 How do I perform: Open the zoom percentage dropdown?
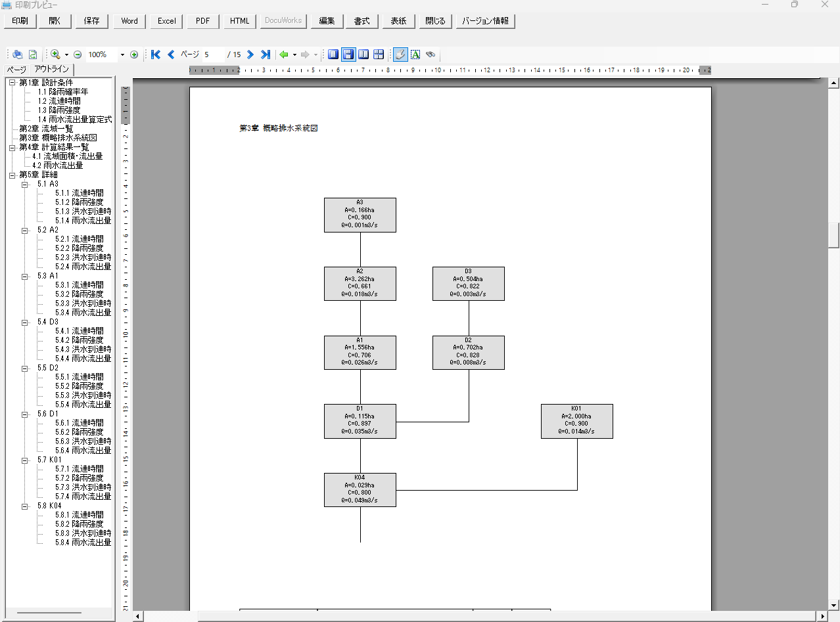(x=122, y=55)
